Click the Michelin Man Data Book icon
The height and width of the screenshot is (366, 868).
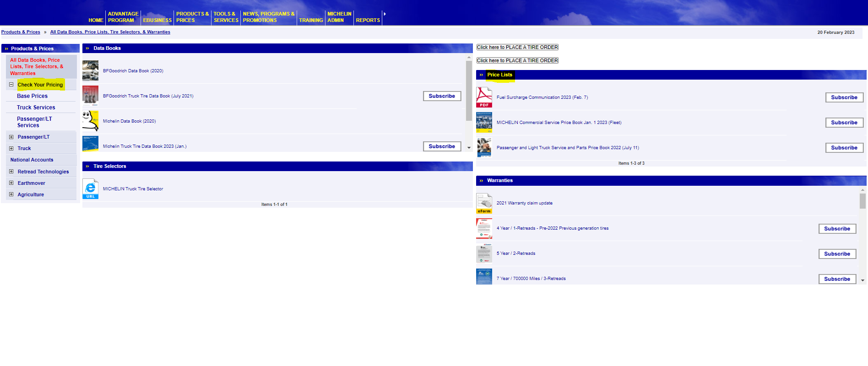(90, 121)
